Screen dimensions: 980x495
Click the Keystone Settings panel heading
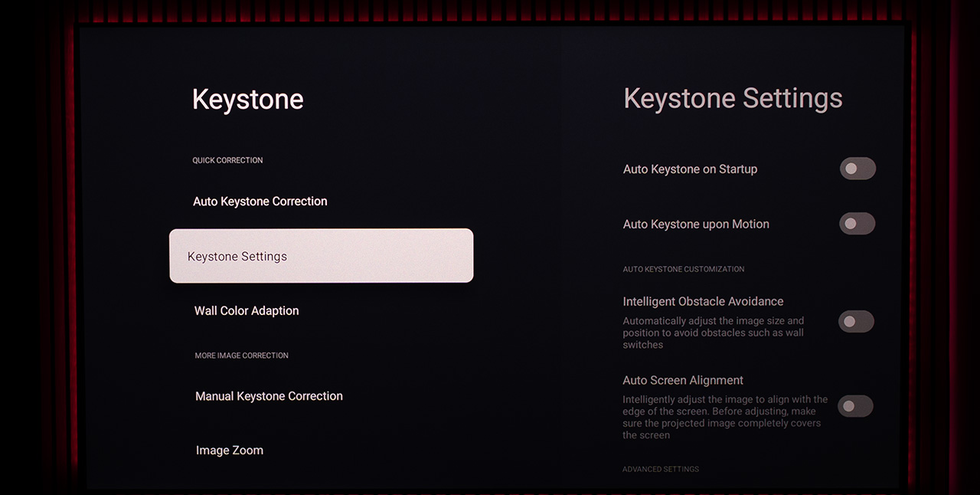[x=733, y=99]
